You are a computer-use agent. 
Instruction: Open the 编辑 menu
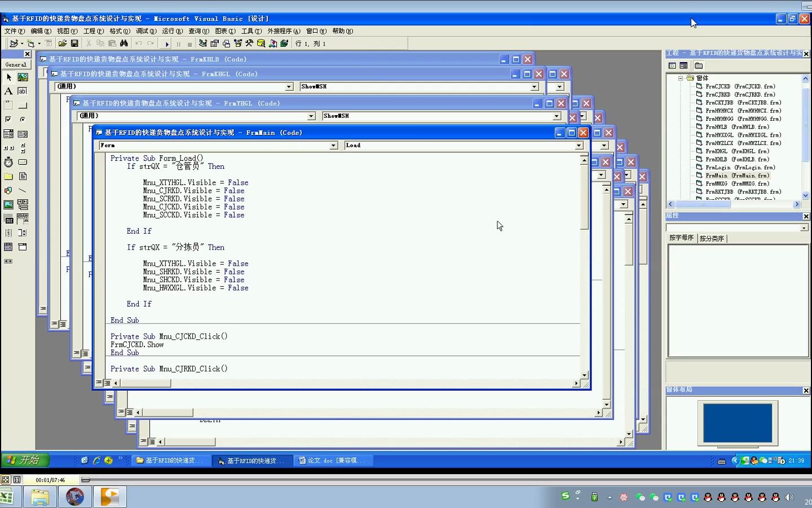(41, 31)
